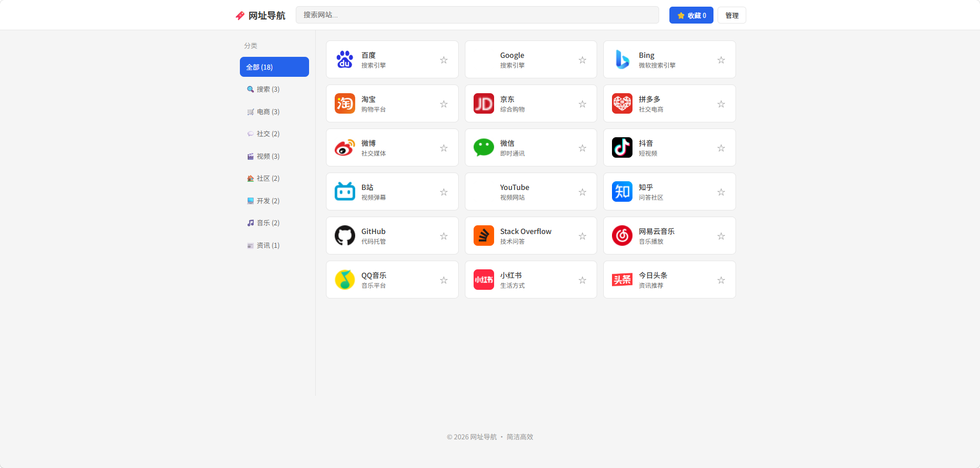Open the 收藏 0 favorites button

(691, 15)
